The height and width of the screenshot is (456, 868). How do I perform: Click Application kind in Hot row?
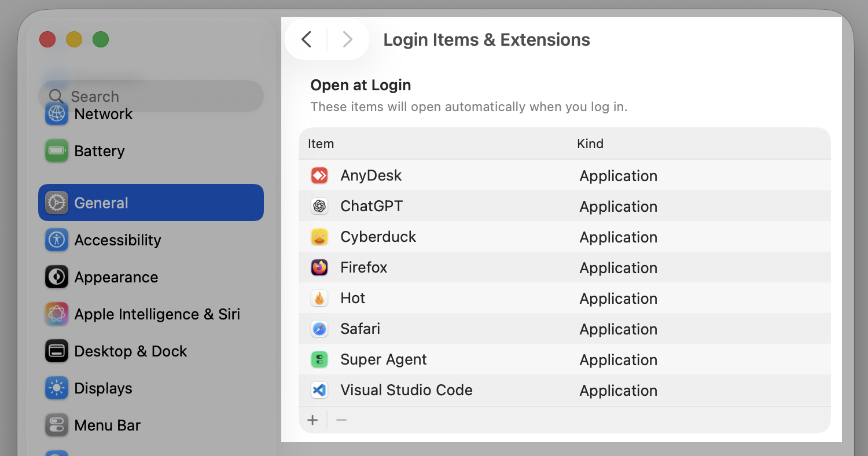click(619, 299)
